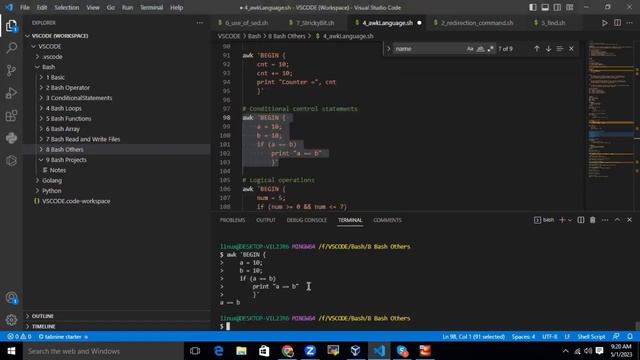Image resolution: width=640 pixels, height=360 pixels.
Task: Maximize the panel with the caret up icon
Action: [617, 220]
